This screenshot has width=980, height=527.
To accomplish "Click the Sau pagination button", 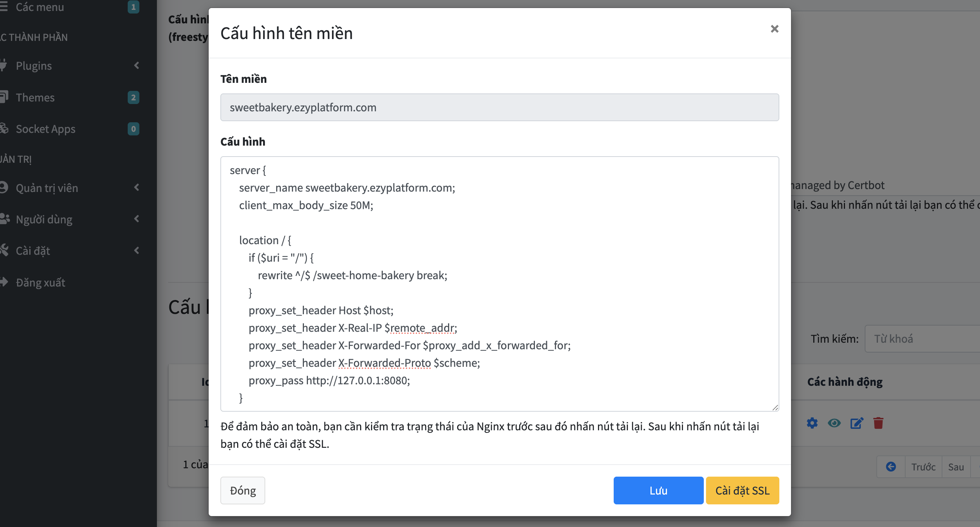I will coord(956,467).
